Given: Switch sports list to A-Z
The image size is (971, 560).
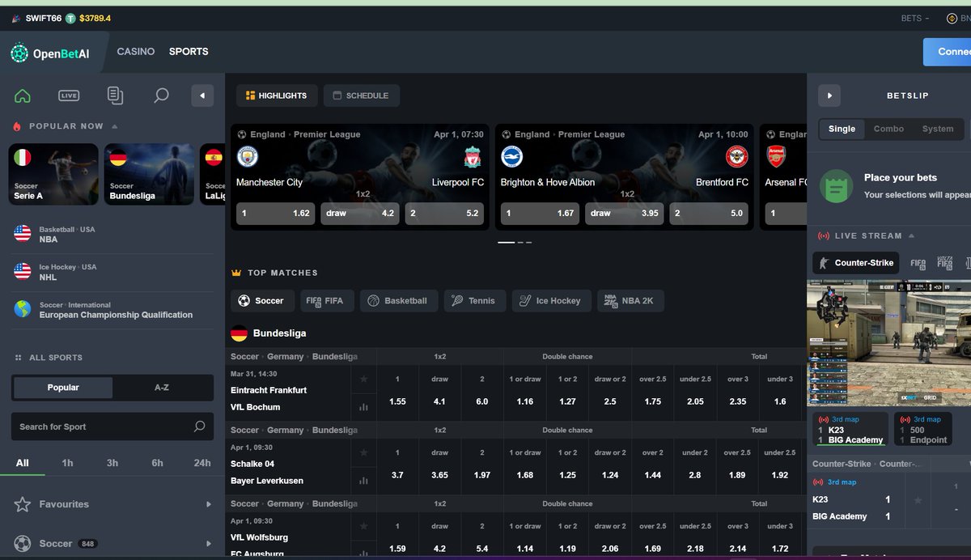Looking at the screenshot, I should 162,388.
